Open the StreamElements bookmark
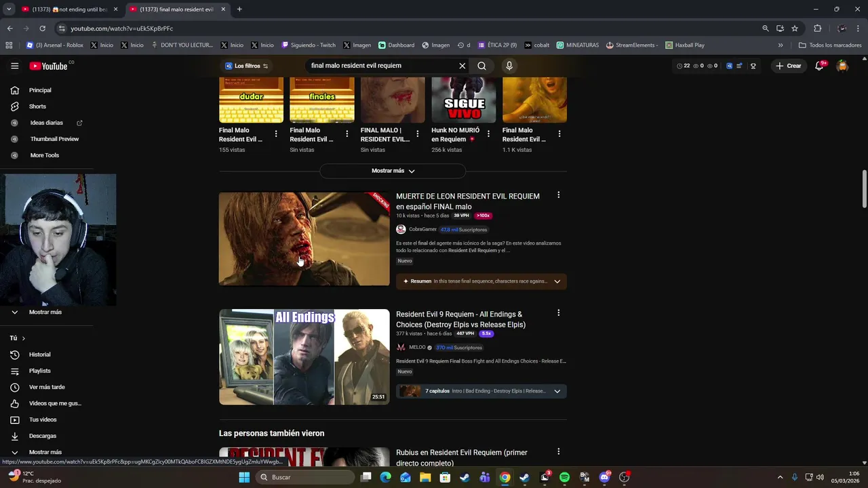 tap(632, 45)
